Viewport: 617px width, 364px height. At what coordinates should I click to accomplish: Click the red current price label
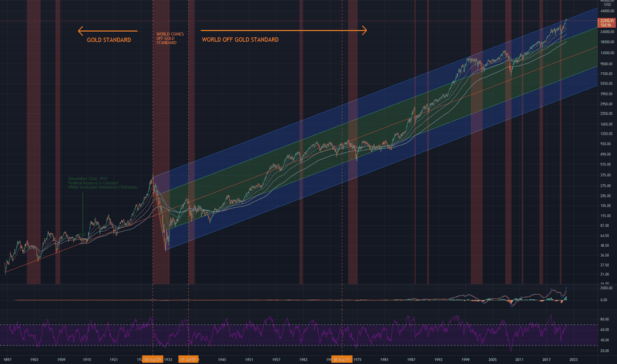pos(607,23)
